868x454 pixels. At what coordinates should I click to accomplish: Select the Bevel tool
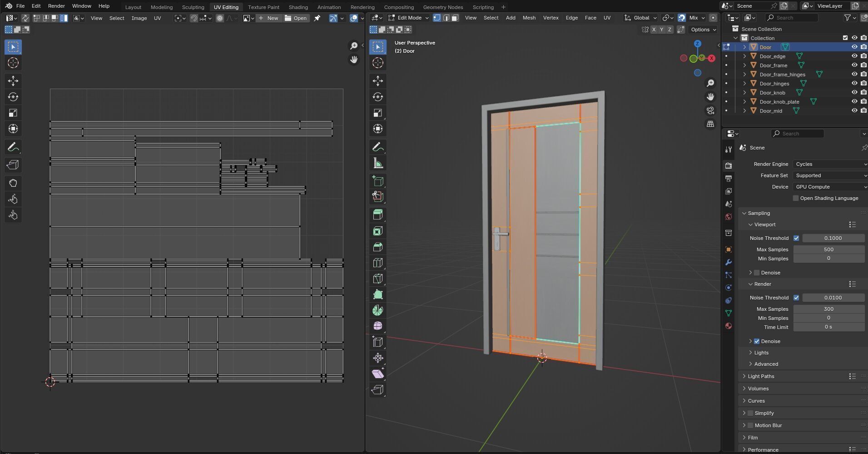click(x=377, y=247)
